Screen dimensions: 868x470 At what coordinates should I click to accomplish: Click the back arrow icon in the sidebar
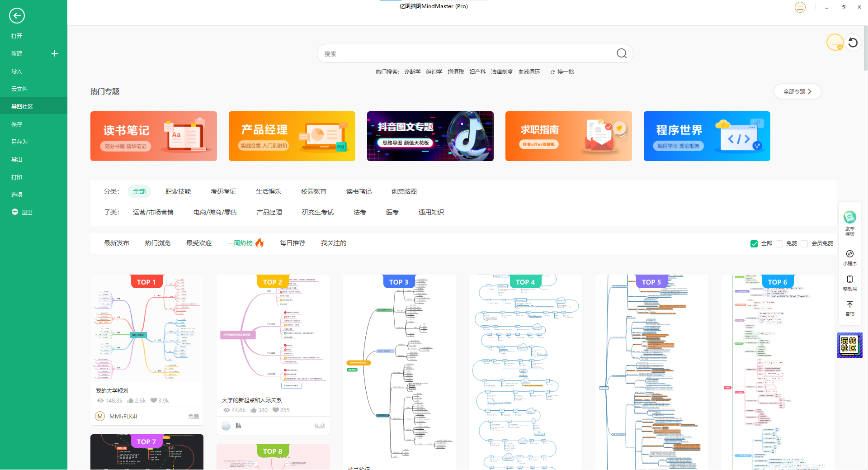17,16
